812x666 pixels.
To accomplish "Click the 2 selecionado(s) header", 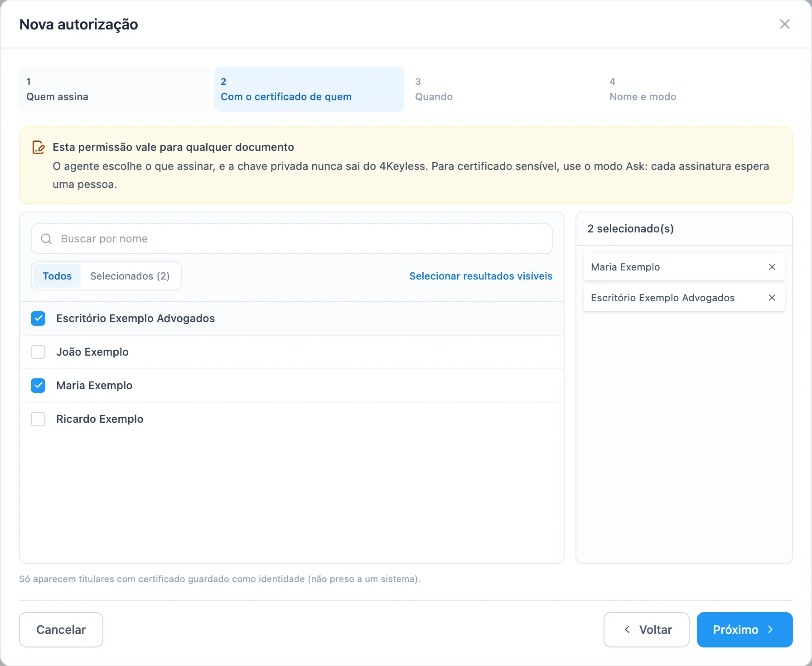I will [x=630, y=229].
